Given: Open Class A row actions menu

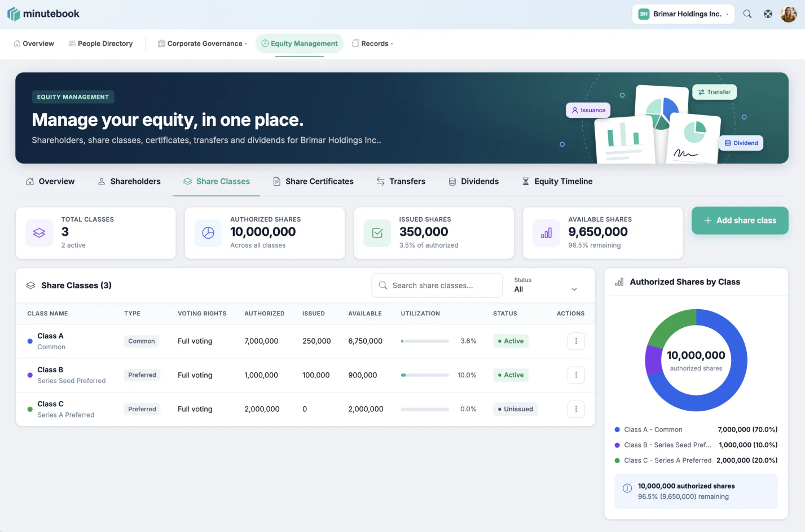Looking at the screenshot, I should tap(576, 341).
